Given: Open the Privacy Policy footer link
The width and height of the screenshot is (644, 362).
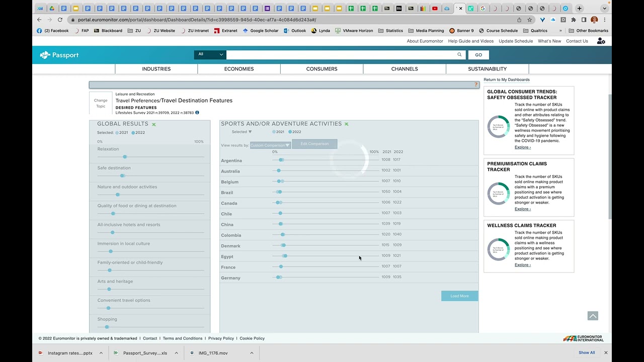Looking at the screenshot, I should 221,338.
